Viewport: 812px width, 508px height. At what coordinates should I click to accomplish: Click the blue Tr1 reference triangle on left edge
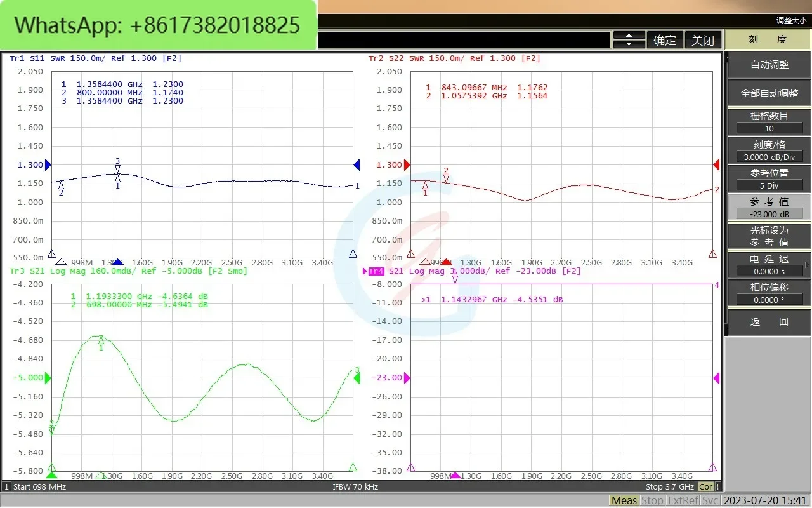[x=48, y=164]
